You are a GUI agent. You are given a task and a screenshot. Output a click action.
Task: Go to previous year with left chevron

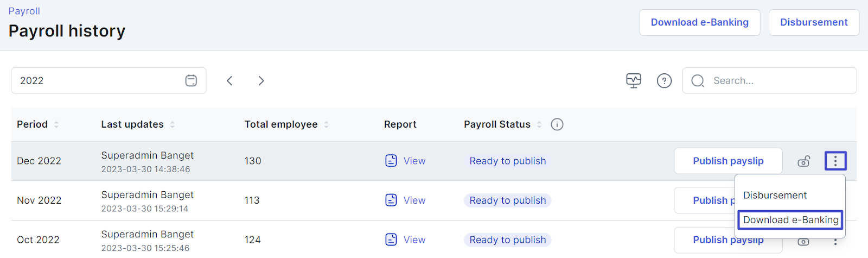pos(229,81)
